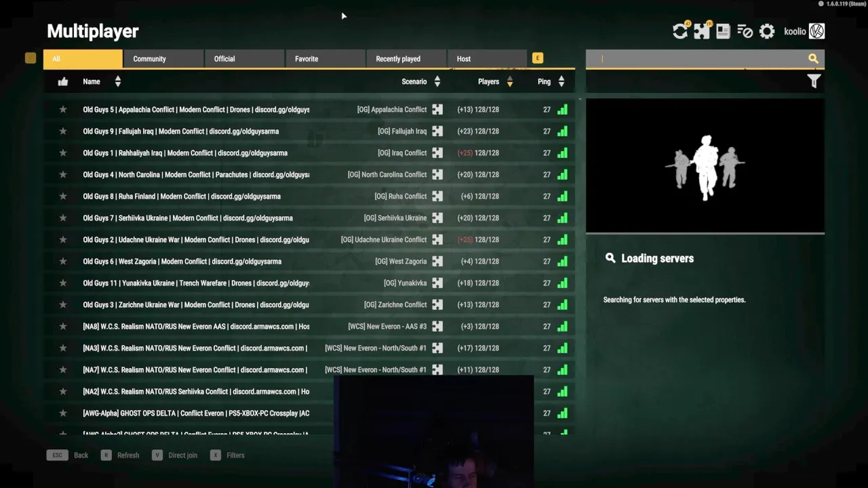Open the settings gear icon

click(x=767, y=31)
